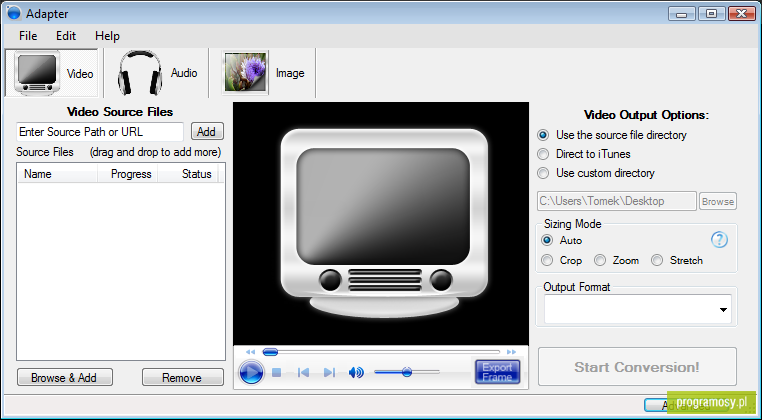
Task: Click the fast-forward arrows beside seek bar
Action: coord(511,352)
